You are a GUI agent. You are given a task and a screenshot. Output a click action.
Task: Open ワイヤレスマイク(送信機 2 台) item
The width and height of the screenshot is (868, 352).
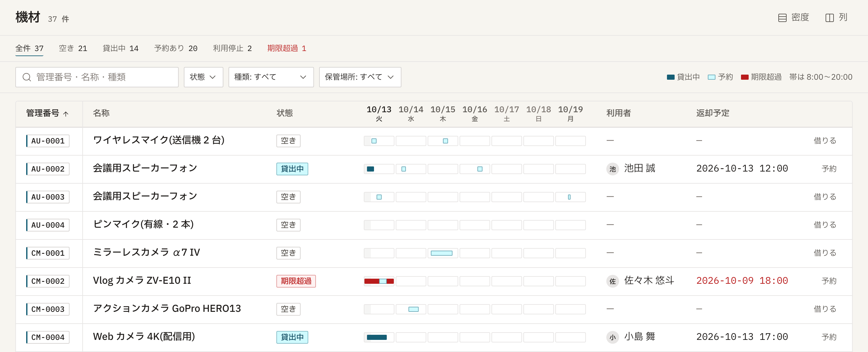pyautogui.click(x=159, y=140)
